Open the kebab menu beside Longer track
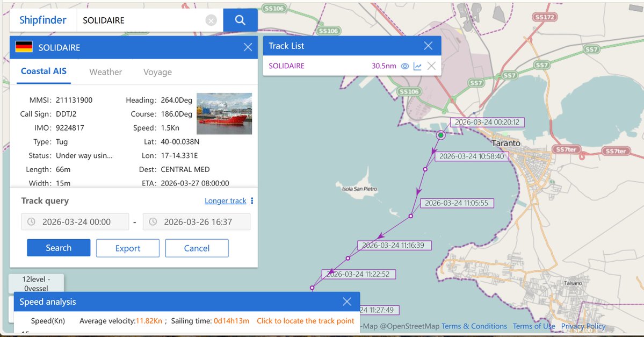 pos(250,200)
